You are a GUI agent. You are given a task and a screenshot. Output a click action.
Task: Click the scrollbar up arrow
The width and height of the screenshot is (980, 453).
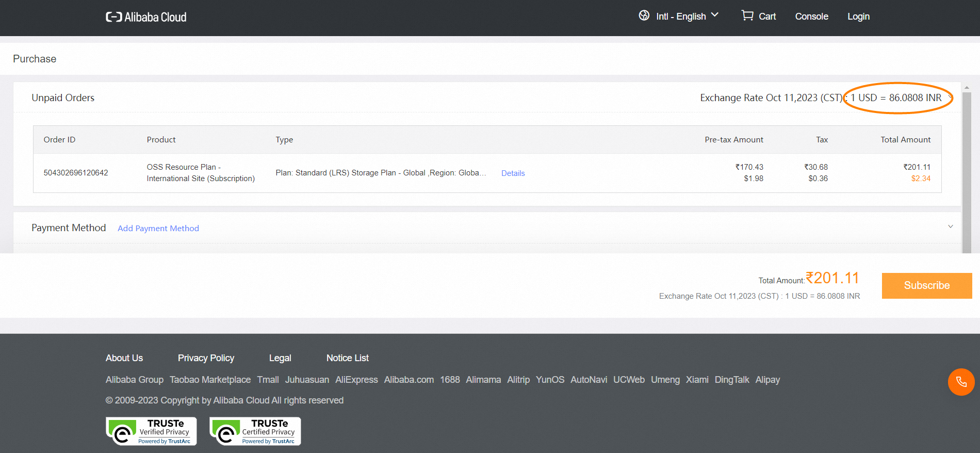coord(967,88)
